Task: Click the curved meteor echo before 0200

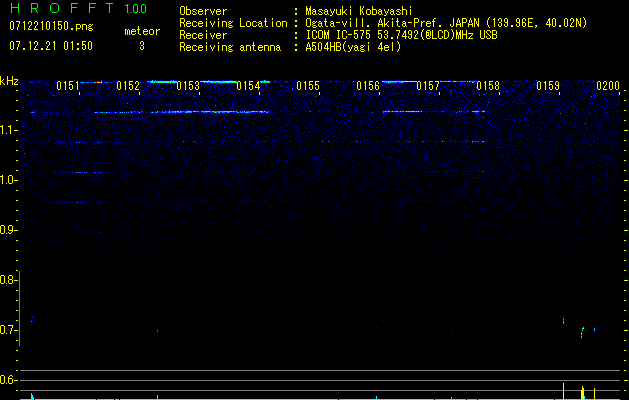Action: 582,332
